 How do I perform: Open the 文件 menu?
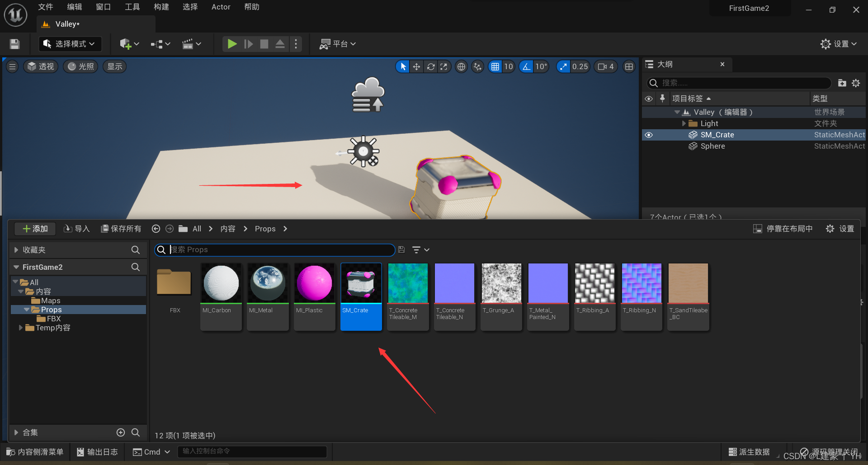click(x=46, y=7)
